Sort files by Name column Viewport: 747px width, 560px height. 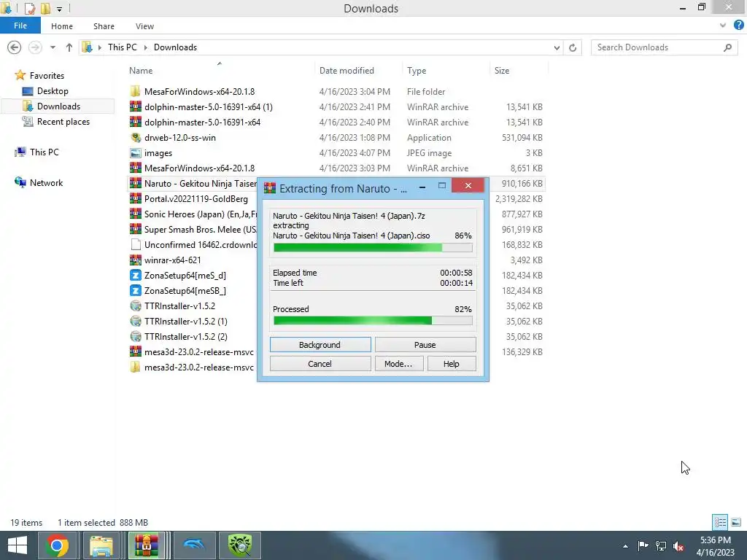pyautogui.click(x=141, y=71)
